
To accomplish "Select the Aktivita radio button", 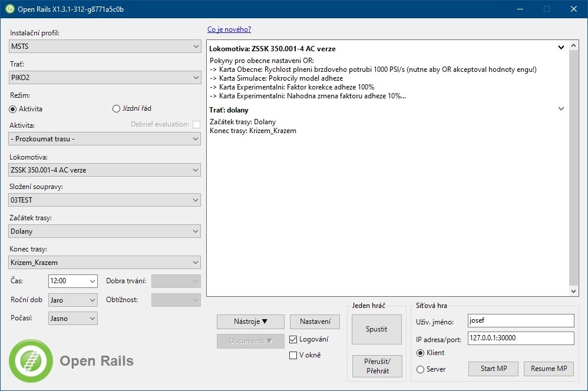I will [x=14, y=109].
